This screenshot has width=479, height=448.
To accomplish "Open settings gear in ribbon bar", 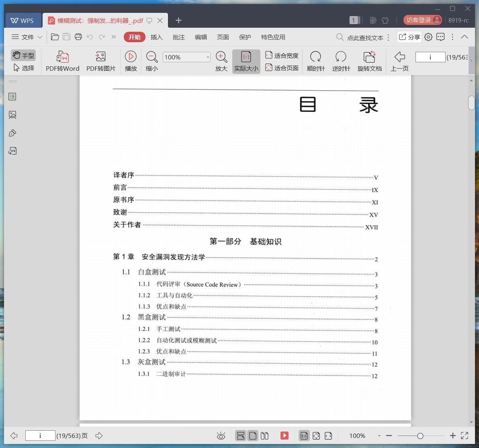I will point(428,37).
